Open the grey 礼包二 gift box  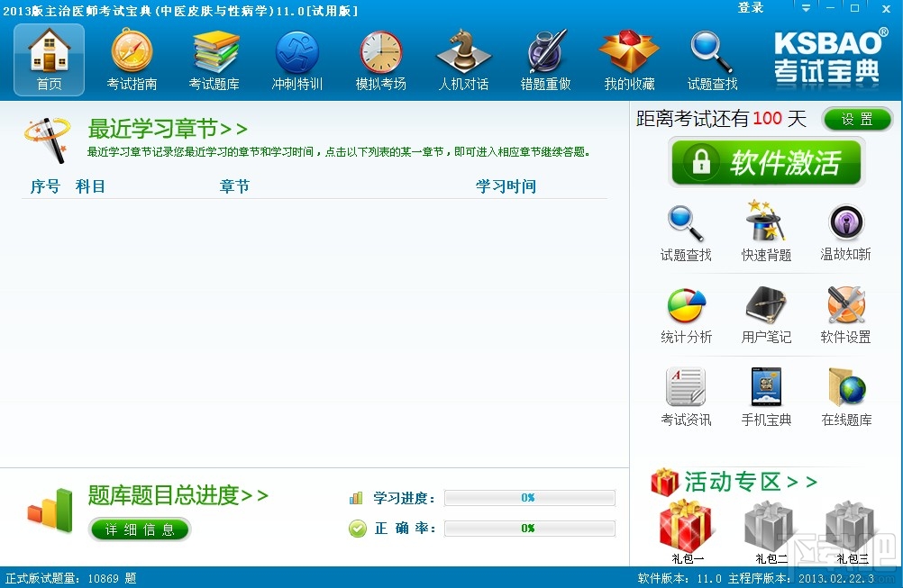(x=770, y=531)
